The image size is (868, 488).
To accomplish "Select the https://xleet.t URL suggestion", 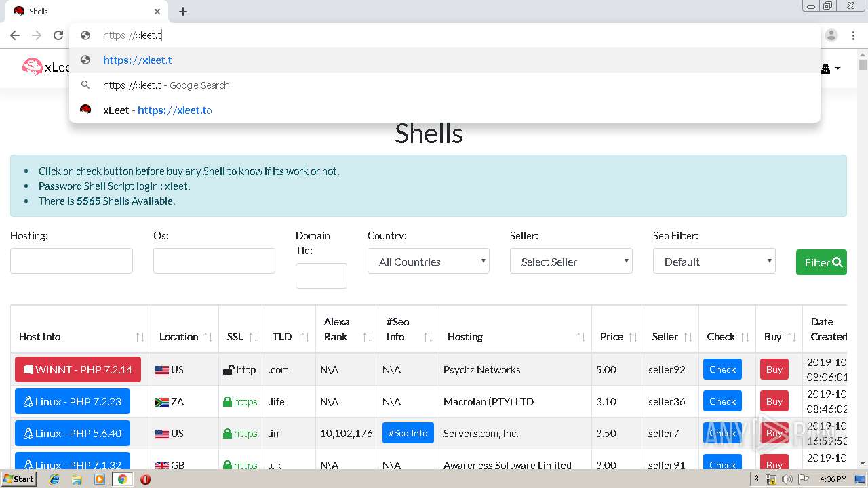I will [445, 60].
